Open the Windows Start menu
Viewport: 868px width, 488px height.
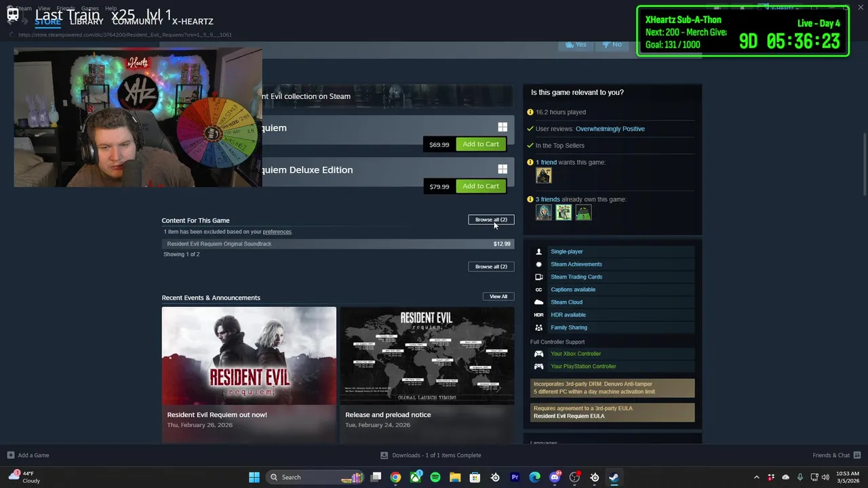[254, 477]
